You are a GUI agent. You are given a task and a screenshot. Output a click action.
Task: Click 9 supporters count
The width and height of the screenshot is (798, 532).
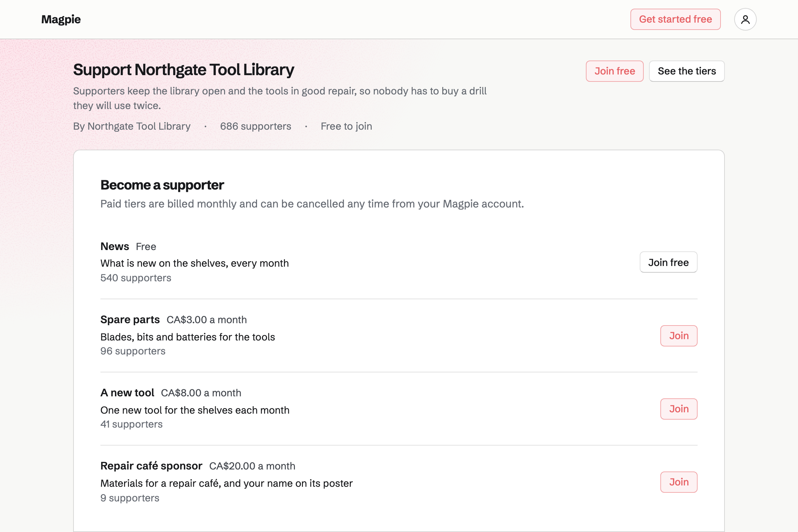pos(130,498)
